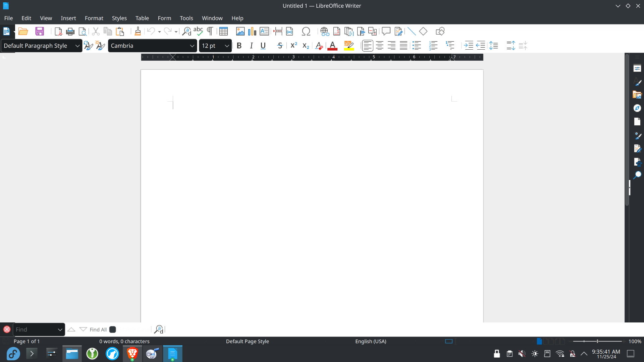
Task: Click the Spelling check abc icon
Action: click(198, 32)
